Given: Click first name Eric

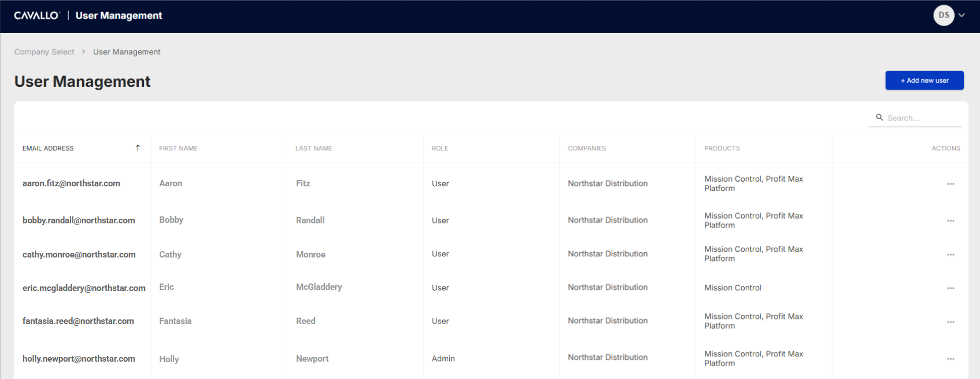Looking at the screenshot, I should [x=167, y=287].
